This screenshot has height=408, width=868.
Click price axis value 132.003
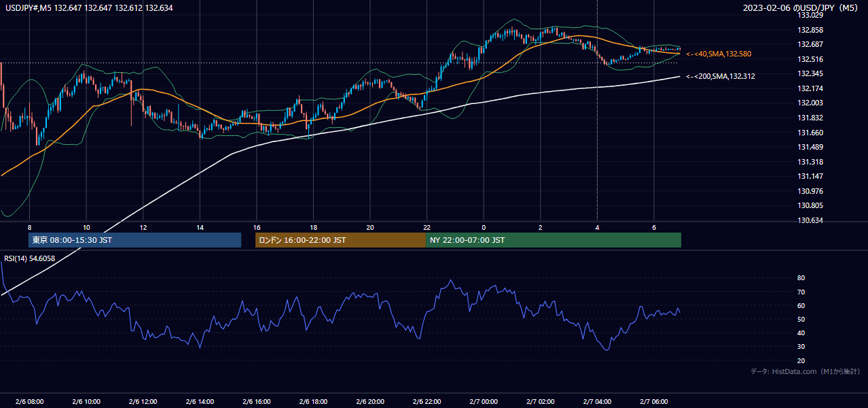(812, 103)
